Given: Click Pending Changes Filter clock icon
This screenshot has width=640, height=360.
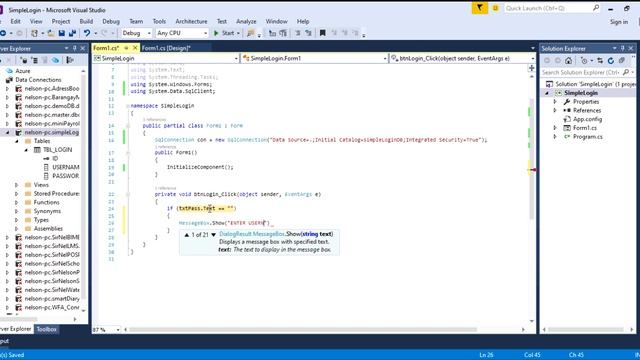Looking at the screenshot, I should click(584, 60).
